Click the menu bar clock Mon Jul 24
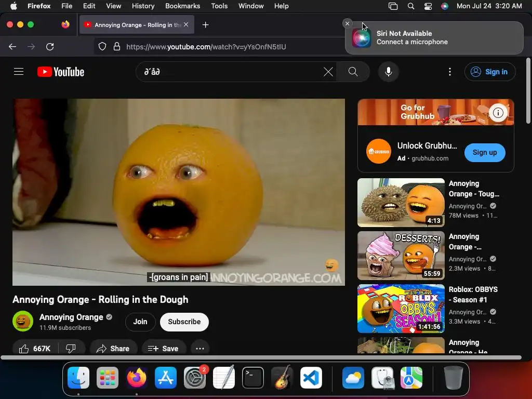Image resolution: width=532 pixels, height=399 pixels. 489,6
